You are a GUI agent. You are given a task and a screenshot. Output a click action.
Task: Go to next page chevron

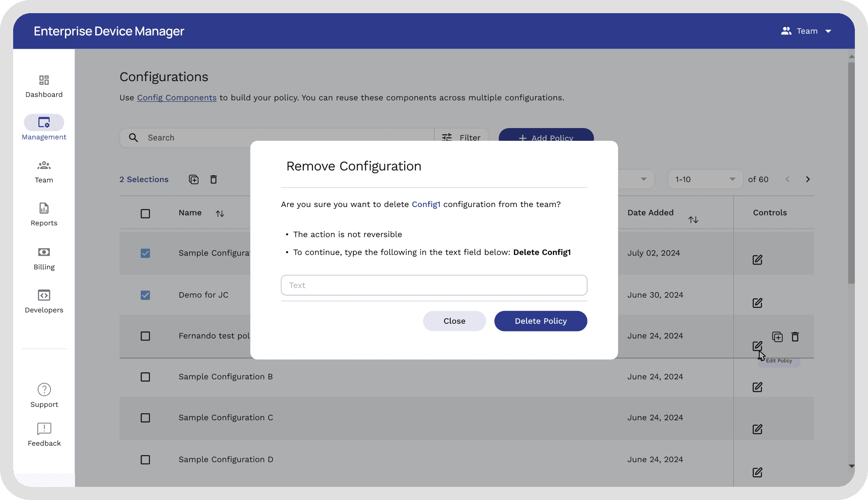pos(808,179)
